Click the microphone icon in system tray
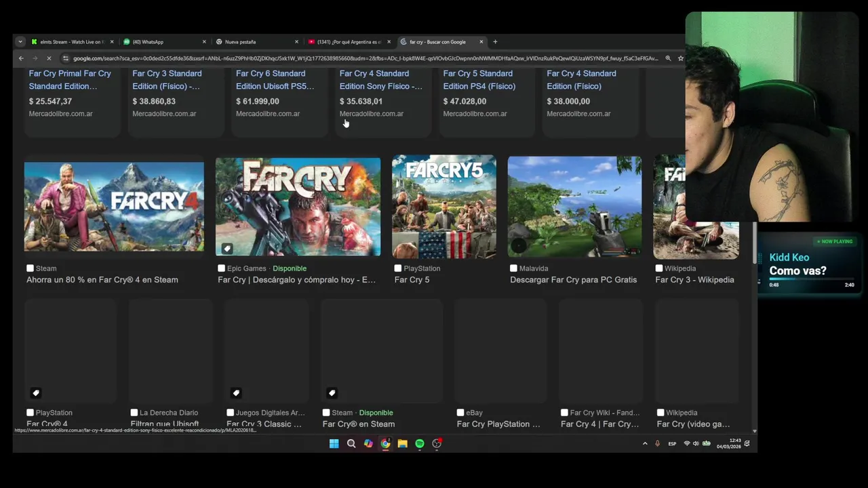Screen dimensions: 868x488 point(657,444)
